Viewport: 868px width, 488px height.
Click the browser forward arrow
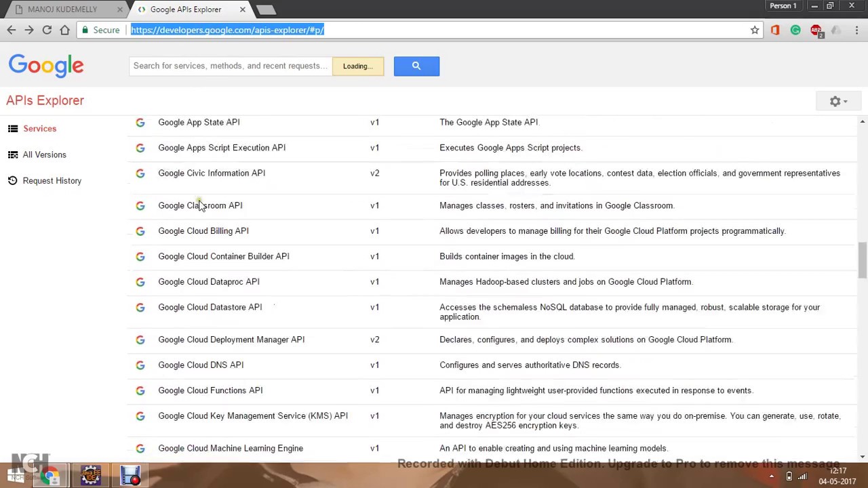[x=29, y=30]
